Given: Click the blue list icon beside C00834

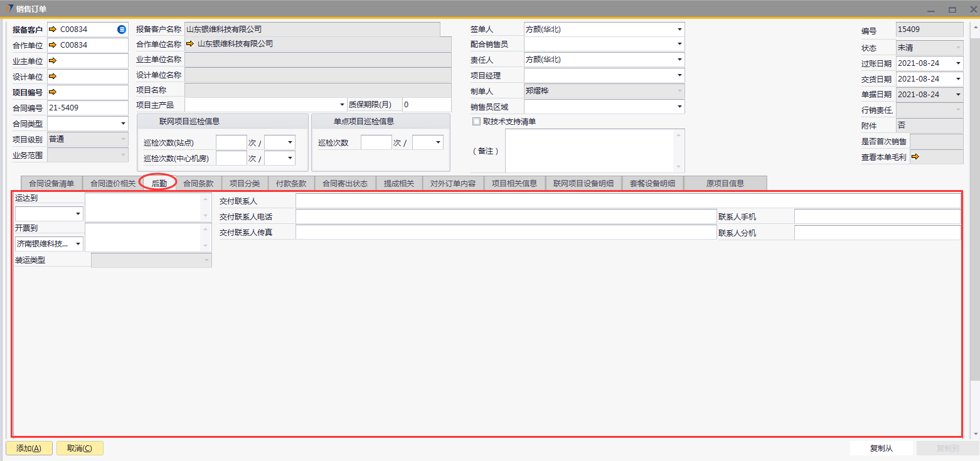Looking at the screenshot, I should click(122, 29).
